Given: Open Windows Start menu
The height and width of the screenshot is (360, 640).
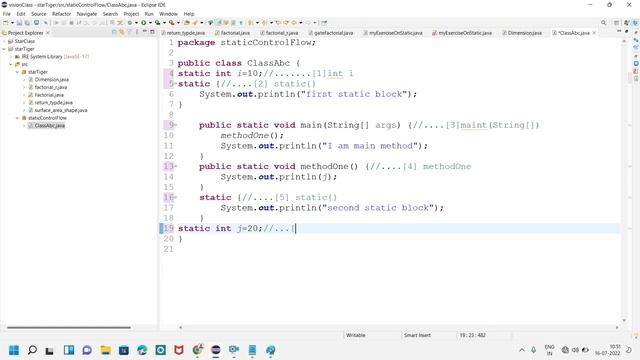Looking at the screenshot, I should pyautogui.click(x=14, y=350).
